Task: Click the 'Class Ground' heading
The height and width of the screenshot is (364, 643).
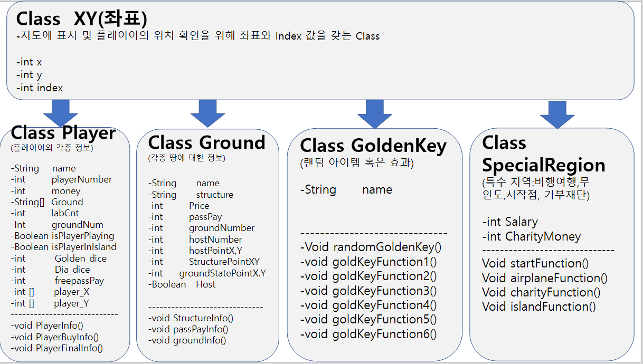Action: (206, 142)
